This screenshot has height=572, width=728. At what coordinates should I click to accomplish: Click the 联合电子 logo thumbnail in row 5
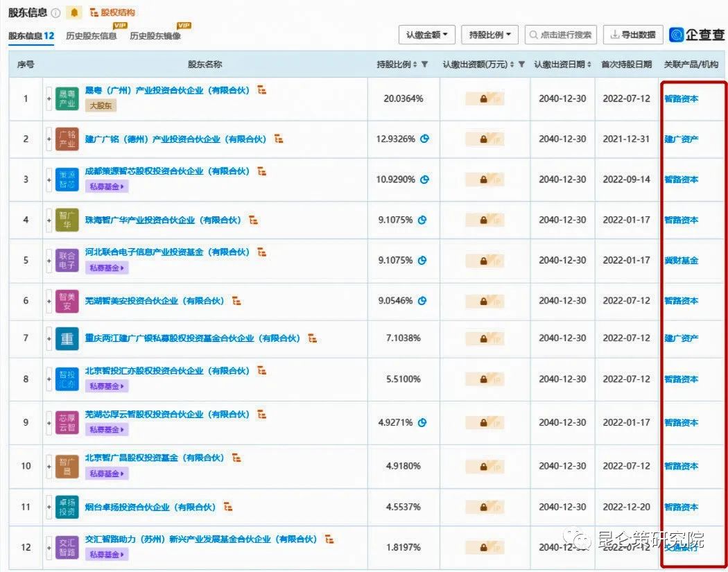(x=67, y=261)
